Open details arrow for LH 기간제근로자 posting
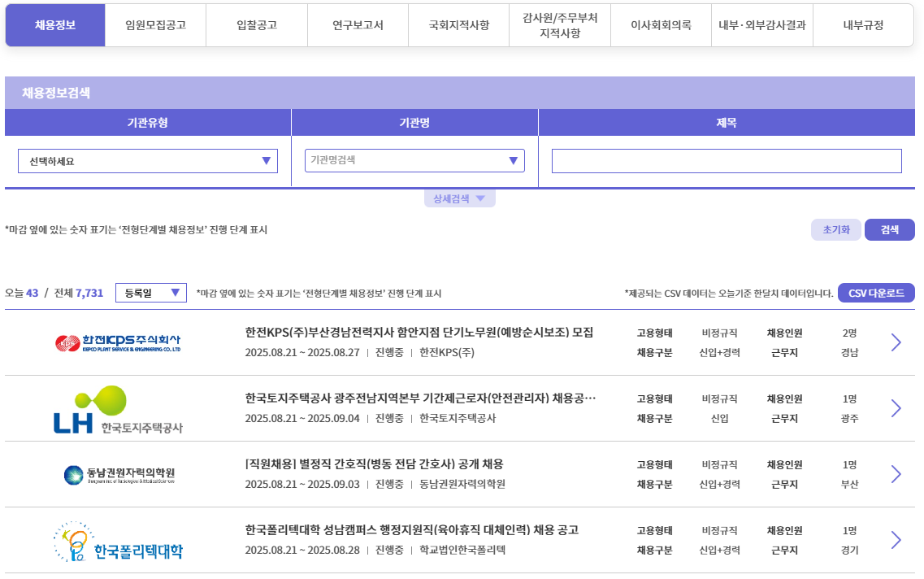Viewport: 924px width, 579px height. 896,408
